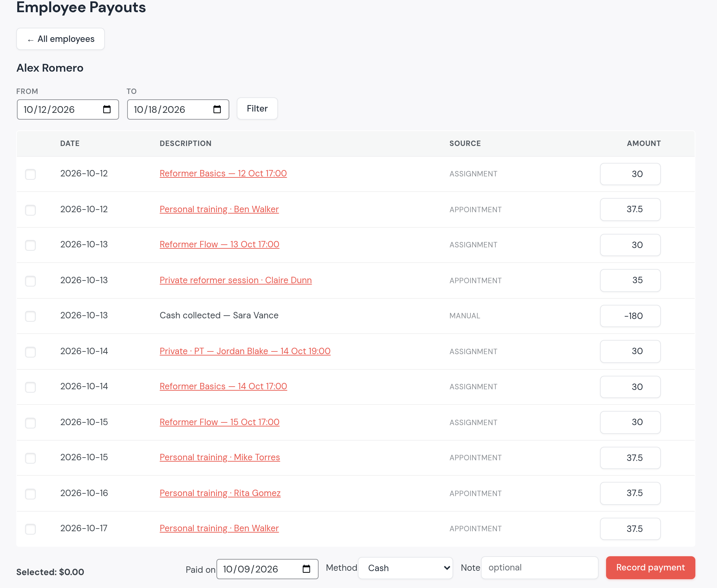Viewport: 717px width, 588px height.
Task: Open Personal training · Rita Gomez link
Action: coord(220,493)
